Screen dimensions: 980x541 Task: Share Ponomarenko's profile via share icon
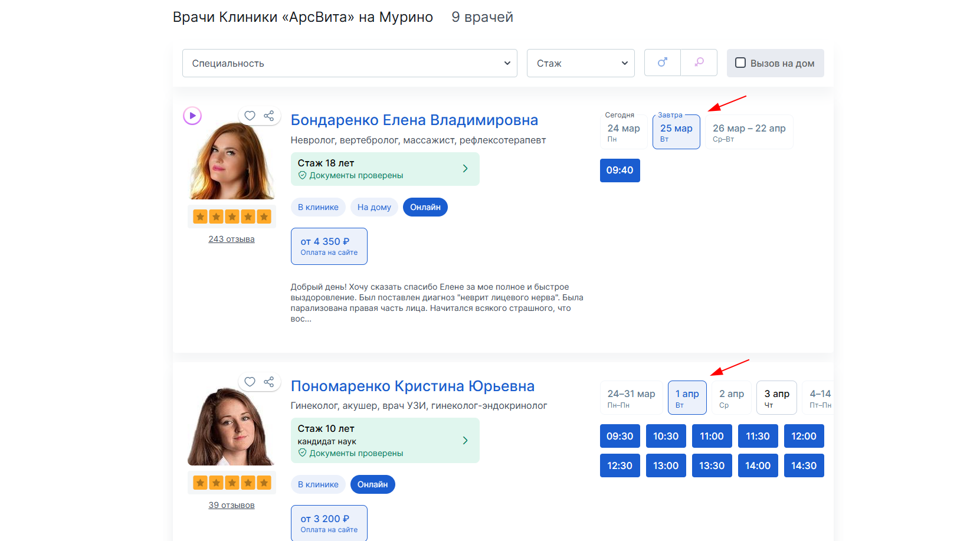tap(269, 382)
